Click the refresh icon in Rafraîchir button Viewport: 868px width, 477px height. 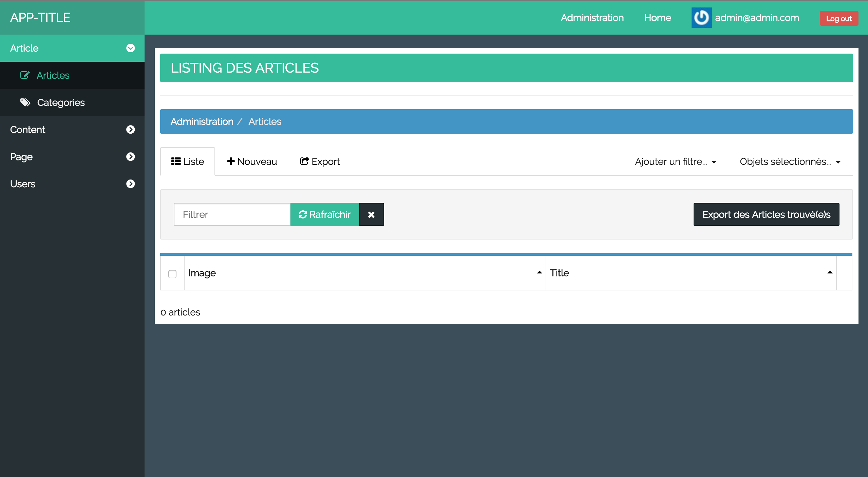pos(302,214)
